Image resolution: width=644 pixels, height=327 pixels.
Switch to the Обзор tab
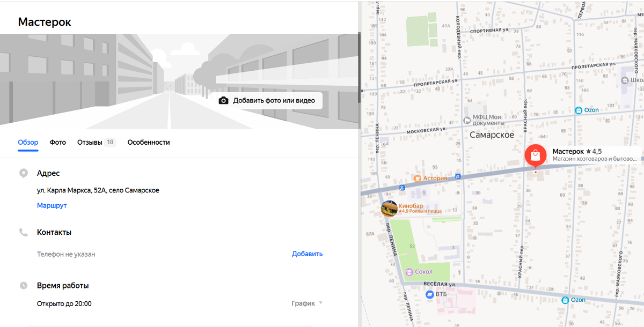[28, 143]
